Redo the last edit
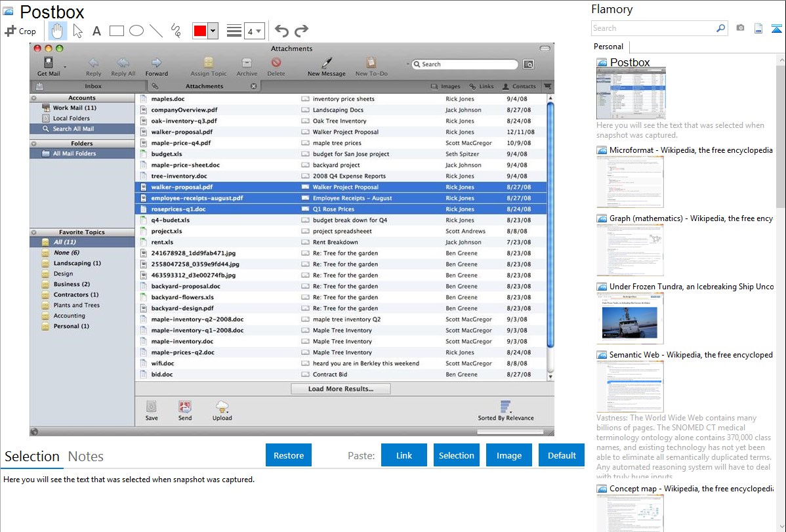The height and width of the screenshot is (532, 786). [301, 31]
